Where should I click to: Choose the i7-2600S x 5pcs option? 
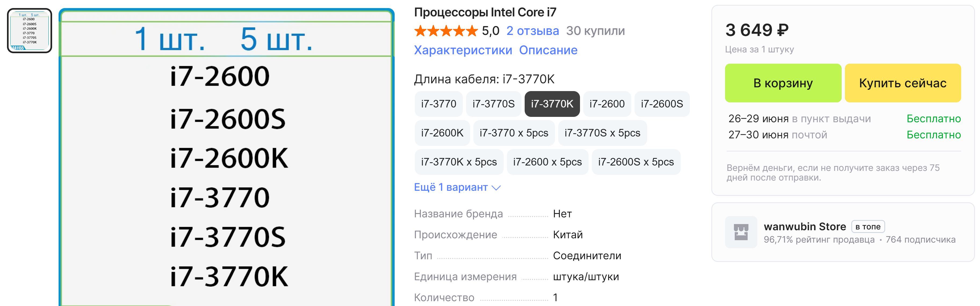636,162
